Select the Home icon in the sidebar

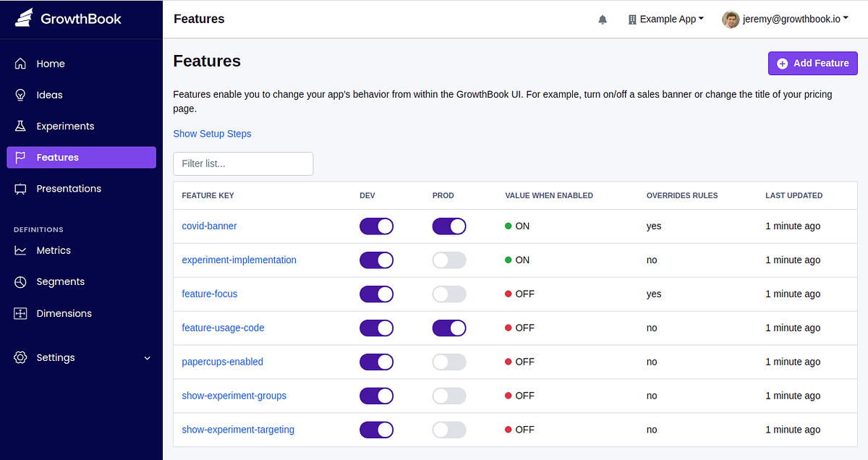22,64
